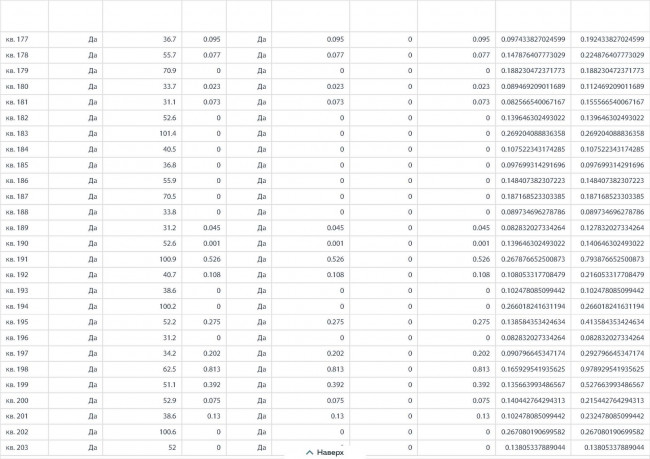The width and height of the screenshot is (650, 459).
Task: Click the area value 55.7
Action: pos(170,55)
